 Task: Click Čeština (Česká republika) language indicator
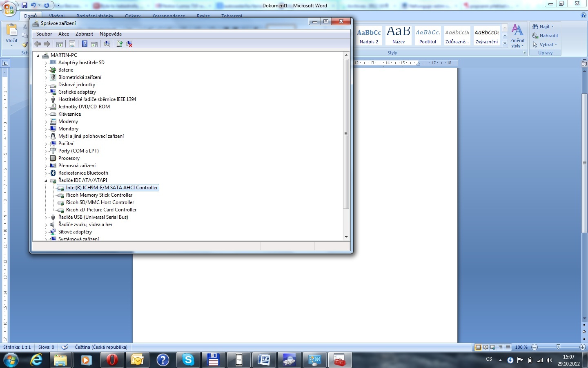pyautogui.click(x=101, y=347)
